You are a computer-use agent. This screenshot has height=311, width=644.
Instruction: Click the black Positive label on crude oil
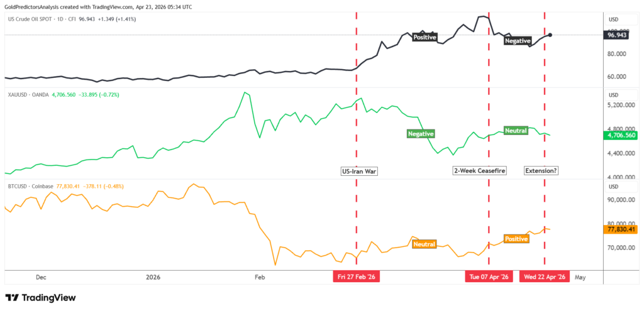coord(424,38)
